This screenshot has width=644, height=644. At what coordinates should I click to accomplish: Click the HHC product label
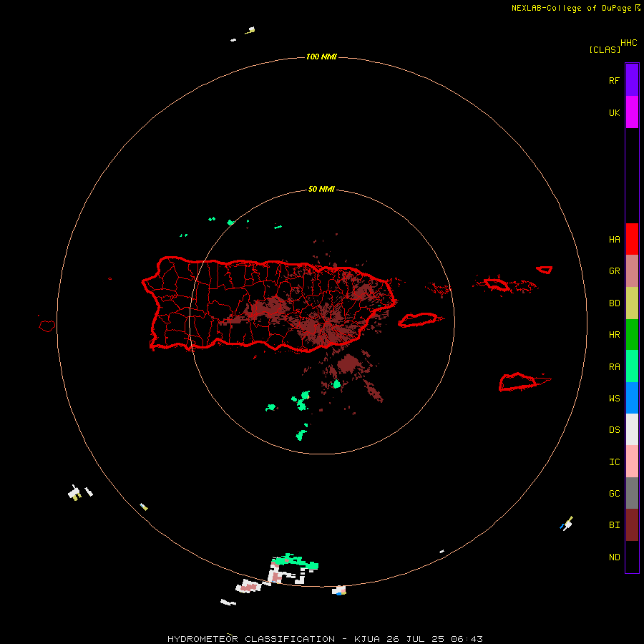pyautogui.click(x=628, y=43)
